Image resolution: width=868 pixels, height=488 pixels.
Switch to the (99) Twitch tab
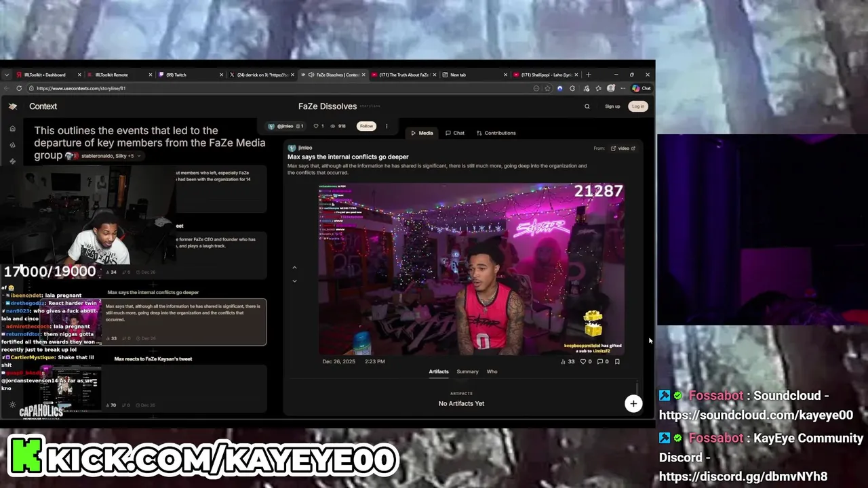[x=190, y=75]
